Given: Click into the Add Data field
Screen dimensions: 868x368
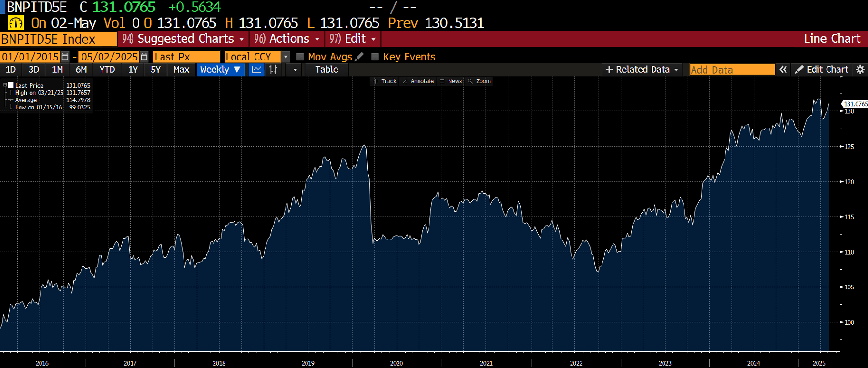Looking at the screenshot, I should (732, 70).
